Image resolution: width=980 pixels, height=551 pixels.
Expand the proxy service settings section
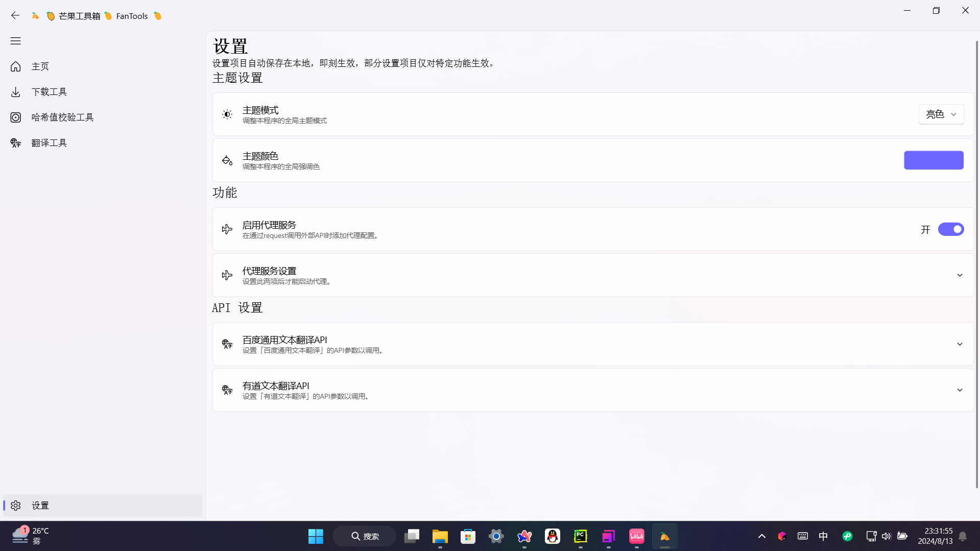960,275
